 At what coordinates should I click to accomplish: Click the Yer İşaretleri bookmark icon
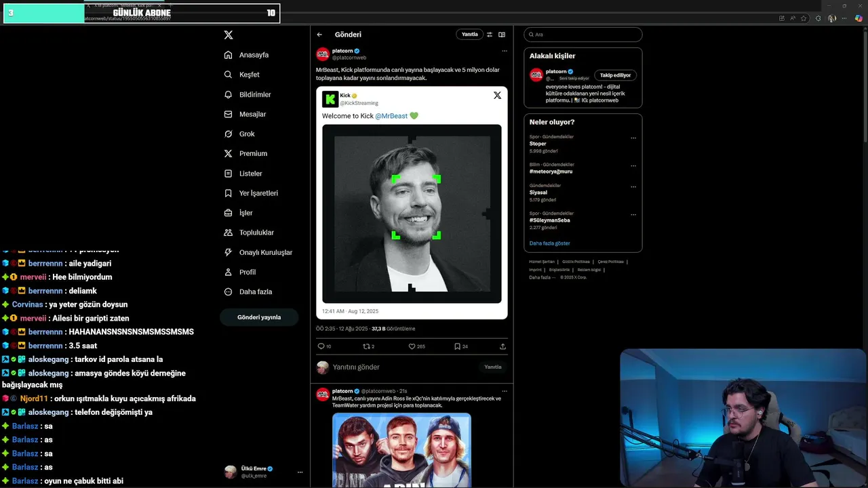click(229, 193)
